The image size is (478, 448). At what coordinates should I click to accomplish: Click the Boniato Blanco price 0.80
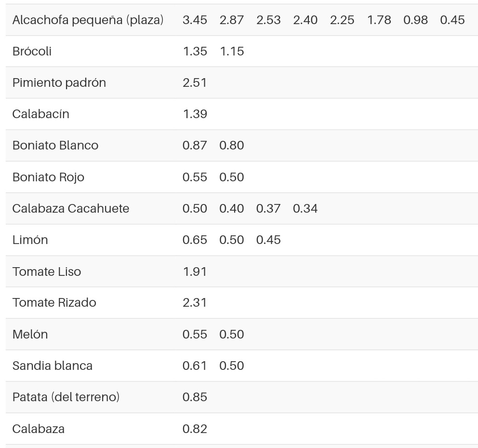tap(232, 146)
